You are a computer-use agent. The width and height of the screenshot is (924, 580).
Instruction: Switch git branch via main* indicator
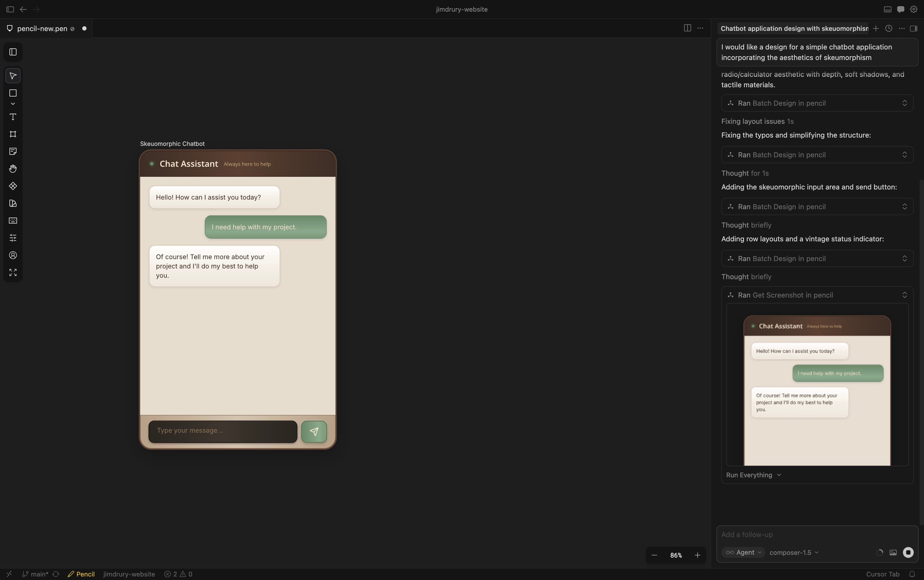[38, 574]
